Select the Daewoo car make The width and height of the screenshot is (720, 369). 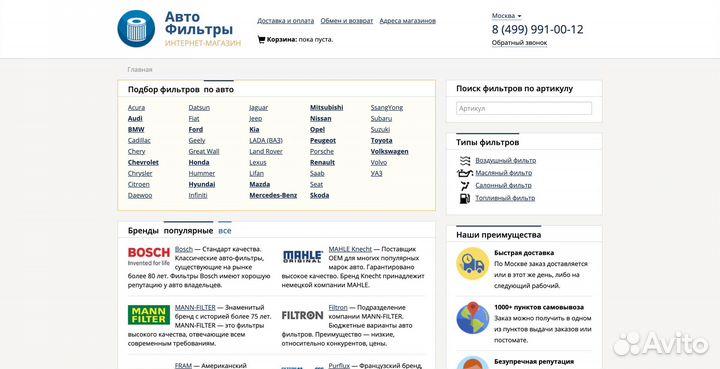140,196
